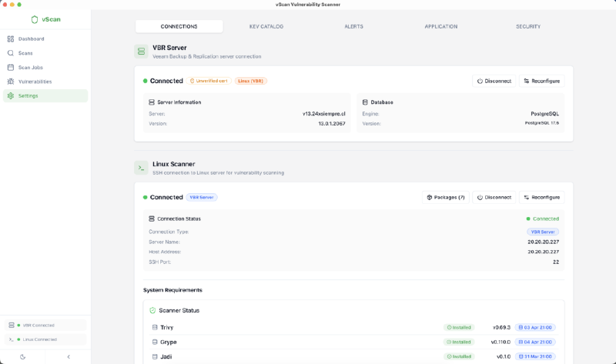Click the VBR Server badge beside Linux Connected
Viewport: 616px width, 364px height.
202,197
